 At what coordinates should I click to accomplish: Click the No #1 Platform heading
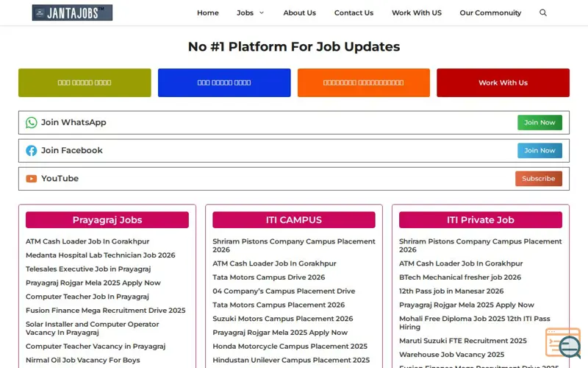pos(294,46)
